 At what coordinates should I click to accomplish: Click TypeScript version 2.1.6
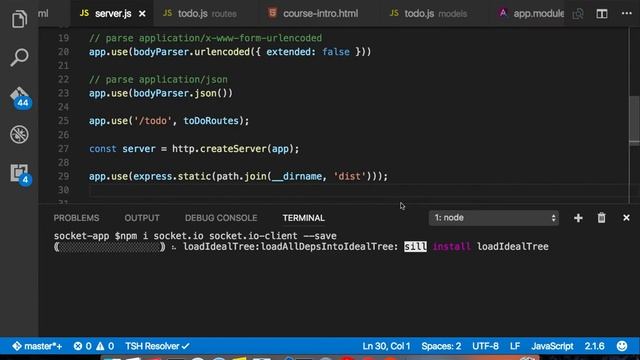click(x=594, y=346)
